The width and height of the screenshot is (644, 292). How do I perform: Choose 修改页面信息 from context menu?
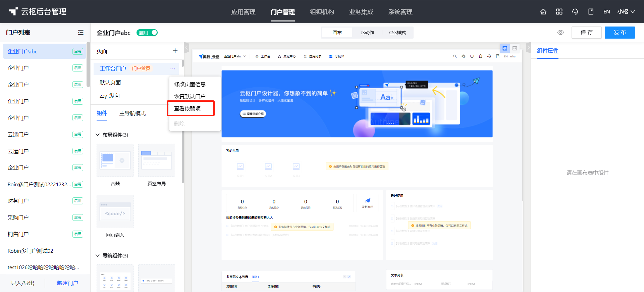(x=195, y=84)
